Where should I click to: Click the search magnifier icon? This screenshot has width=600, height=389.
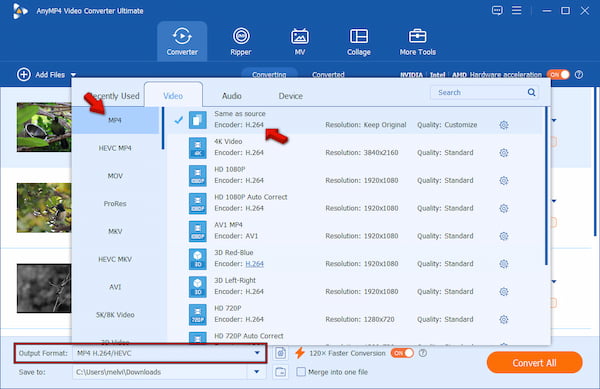[x=531, y=92]
